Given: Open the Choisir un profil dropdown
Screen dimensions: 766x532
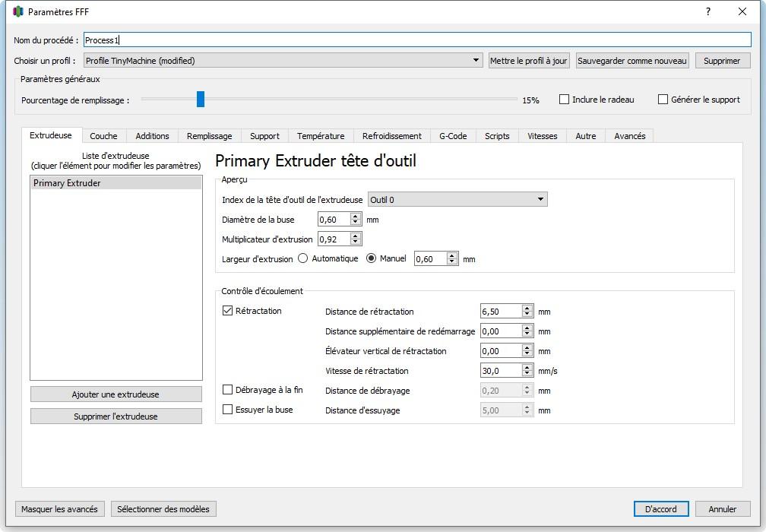Looking at the screenshot, I should coord(283,61).
